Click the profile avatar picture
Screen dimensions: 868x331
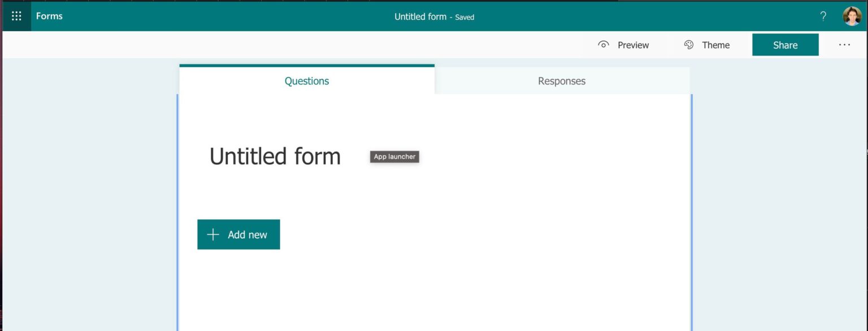853,16
